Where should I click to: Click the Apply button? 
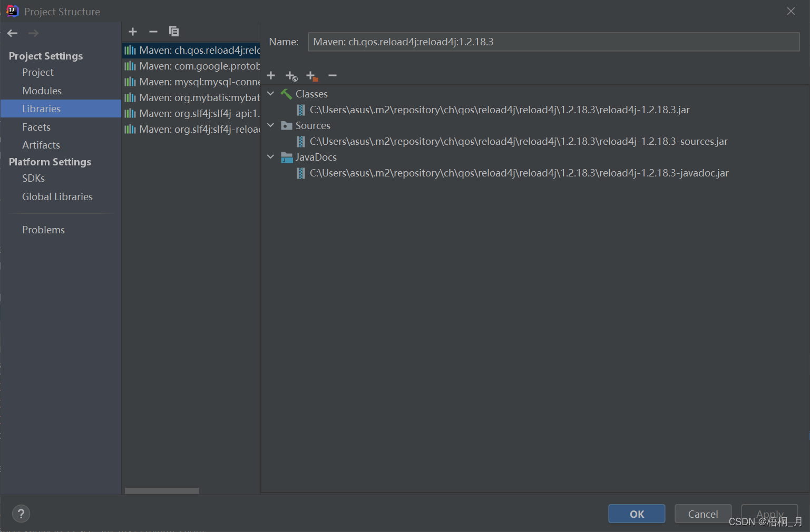coord(769,514)
